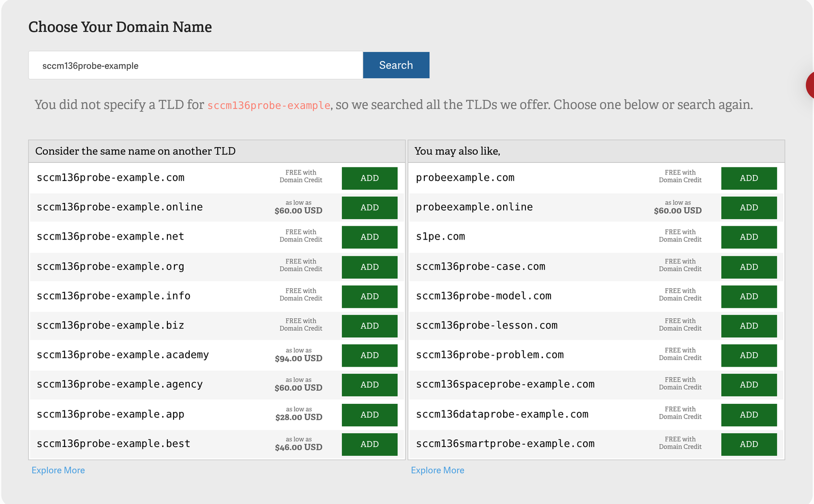Click the $28.00 USD price for .app

[x=299, y=418]
